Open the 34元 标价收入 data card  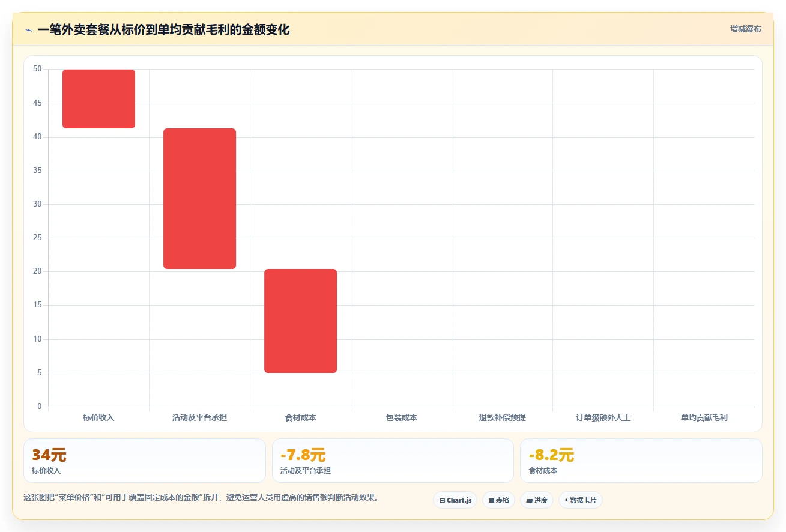[145, 461]
